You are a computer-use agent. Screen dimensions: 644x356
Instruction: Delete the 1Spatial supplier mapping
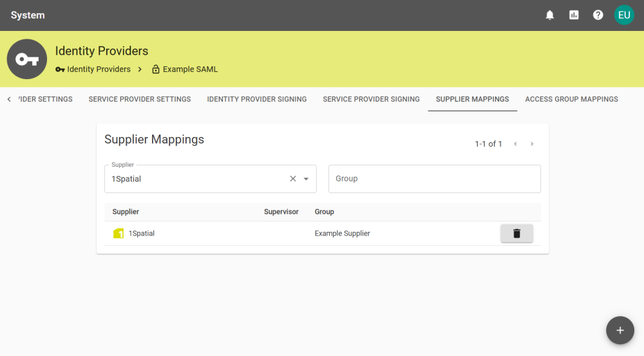point(516,233)
